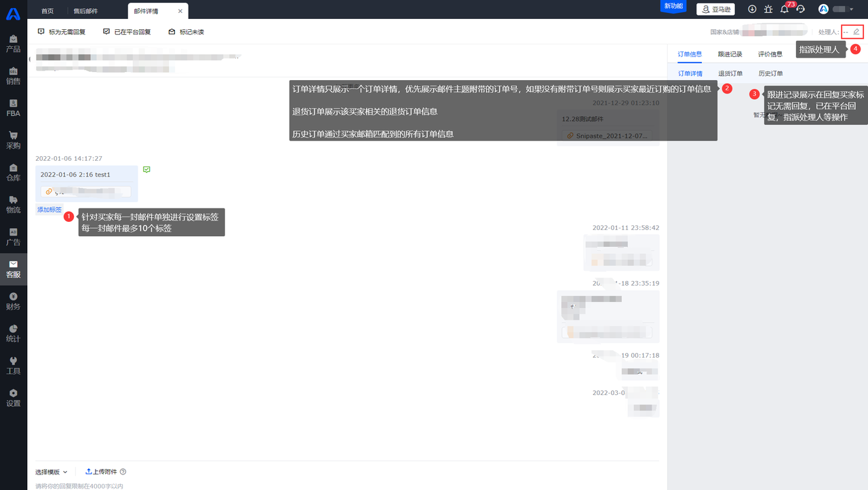The height and width of the screenshot is (490, 868).
Task: Open attachment link in test1 message
Action: click(x=85, y=191)
